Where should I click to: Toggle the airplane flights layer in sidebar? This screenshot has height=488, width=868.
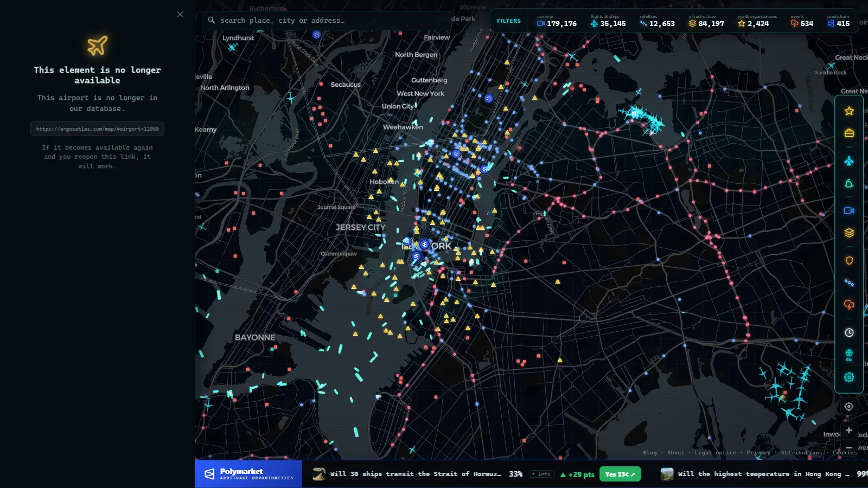pyautogui.click(x=849, y=161)
